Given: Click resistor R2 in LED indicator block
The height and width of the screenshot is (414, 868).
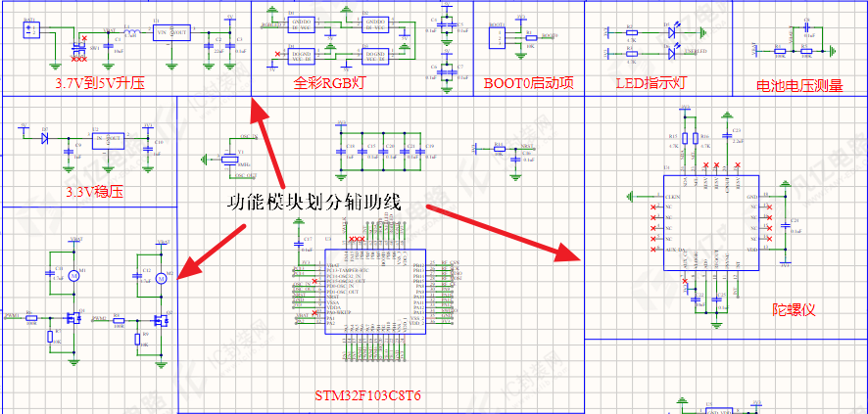Looking at the screenshot, I should (x=632, y=33).
